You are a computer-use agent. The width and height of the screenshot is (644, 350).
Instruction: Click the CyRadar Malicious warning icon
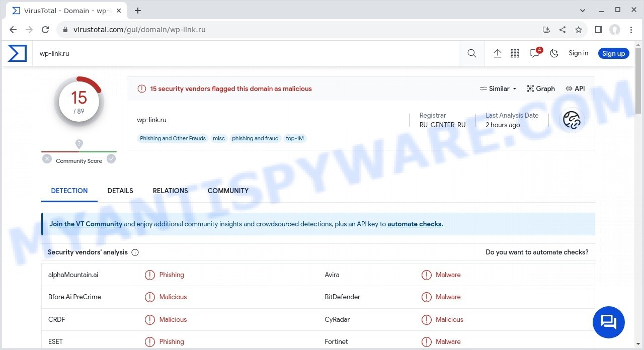427,320
